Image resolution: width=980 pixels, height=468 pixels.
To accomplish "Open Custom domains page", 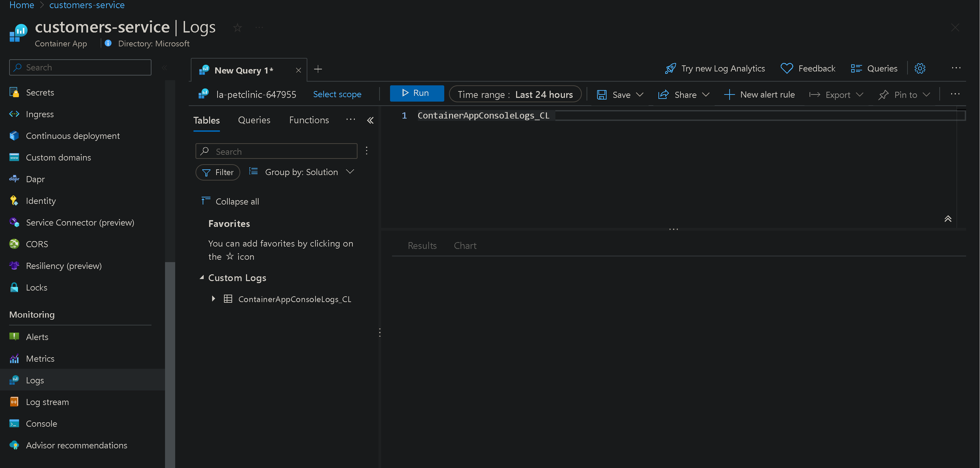I will [x=58, y=157].
